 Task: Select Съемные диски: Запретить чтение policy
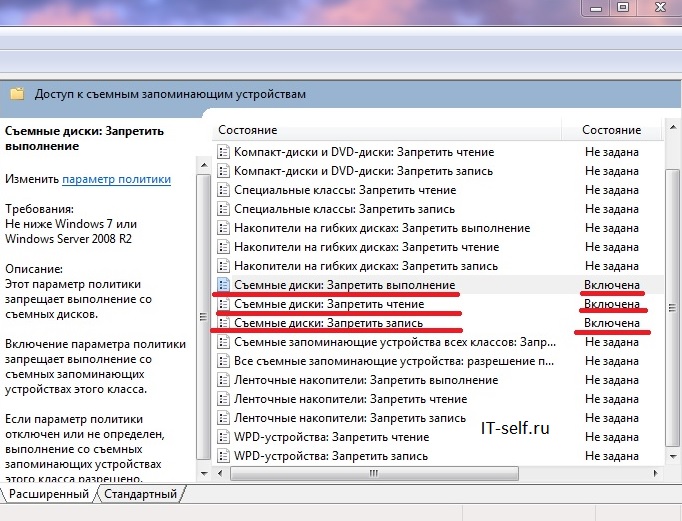tap(329, 304)
